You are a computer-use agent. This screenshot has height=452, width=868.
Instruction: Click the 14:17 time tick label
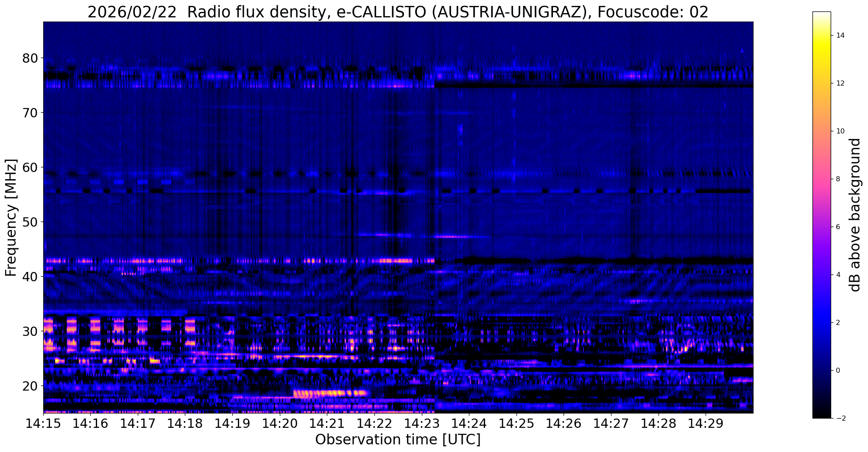(138, 423)
